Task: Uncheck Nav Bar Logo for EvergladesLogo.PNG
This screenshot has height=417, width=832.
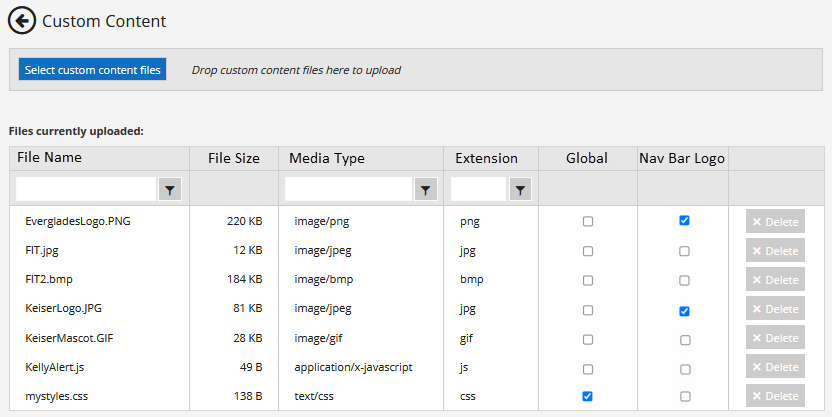Action: [x=684, y=221]
